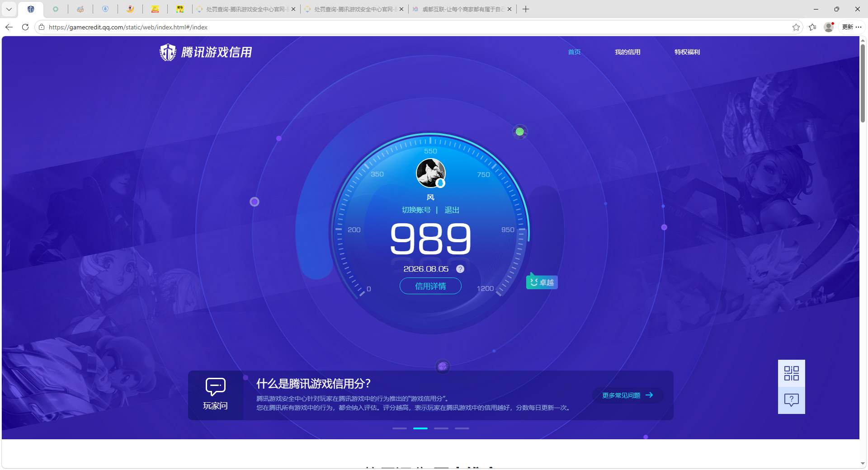Switch to the yellow cartoon favicon tab
Image resolution: width=868 pixels, height=470 pixels.
click(x=155, y=9)
